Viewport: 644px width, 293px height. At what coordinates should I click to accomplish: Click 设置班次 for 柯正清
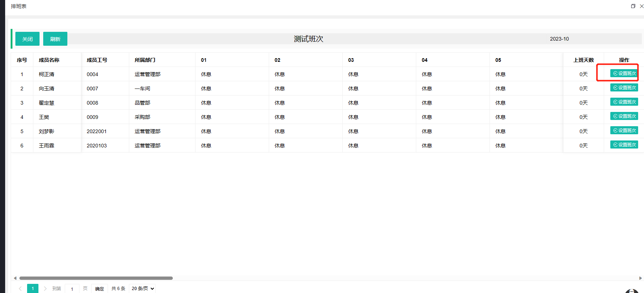tap(624, 74)
